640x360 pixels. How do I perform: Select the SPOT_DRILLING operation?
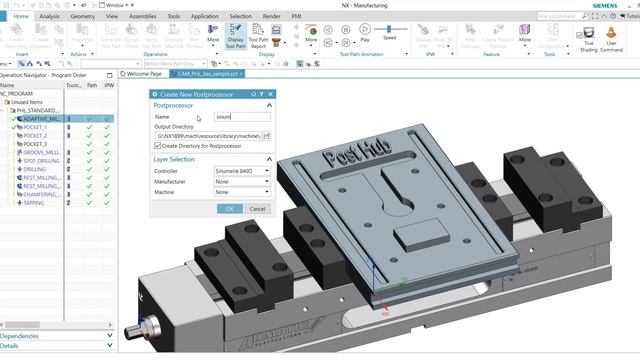41,161
